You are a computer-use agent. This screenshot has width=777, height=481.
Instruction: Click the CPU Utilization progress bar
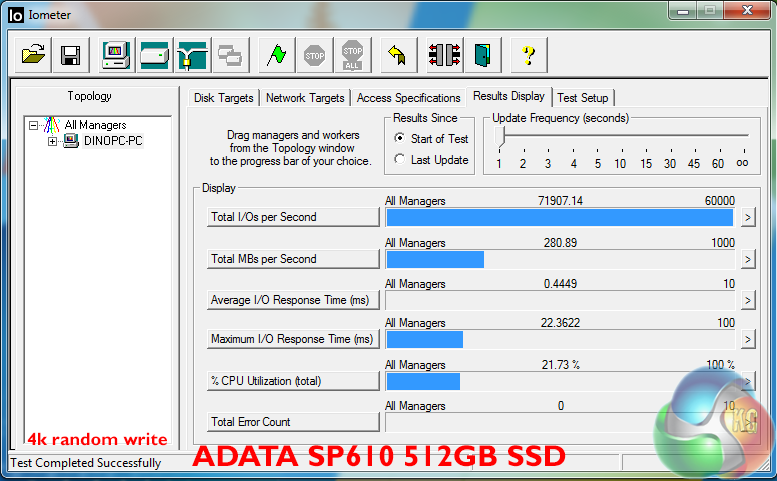[560, 381]
